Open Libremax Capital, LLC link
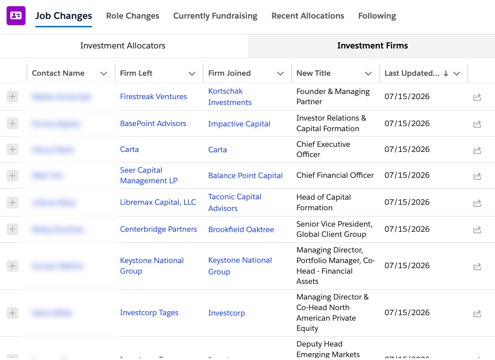 click(x=158, y=202)
